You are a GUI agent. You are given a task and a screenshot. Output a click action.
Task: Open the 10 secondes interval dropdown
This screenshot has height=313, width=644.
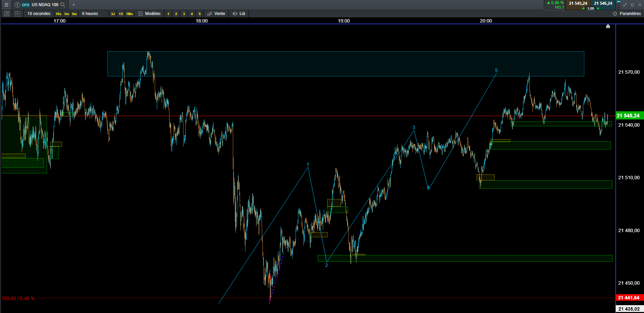click(39, 14)
